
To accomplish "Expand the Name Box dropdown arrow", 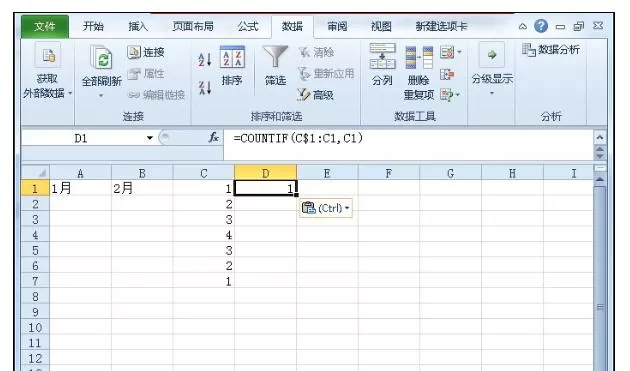I will click(149, 138).
